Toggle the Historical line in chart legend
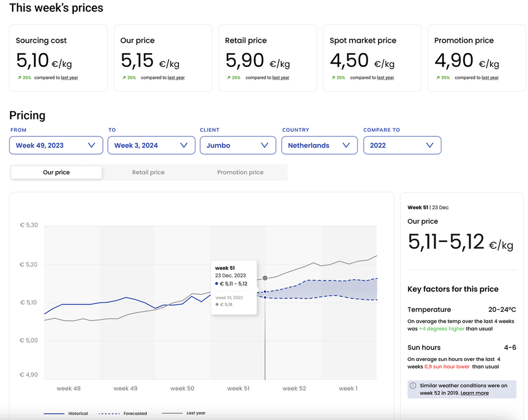 pyautogui.click(x=65, y=413)
